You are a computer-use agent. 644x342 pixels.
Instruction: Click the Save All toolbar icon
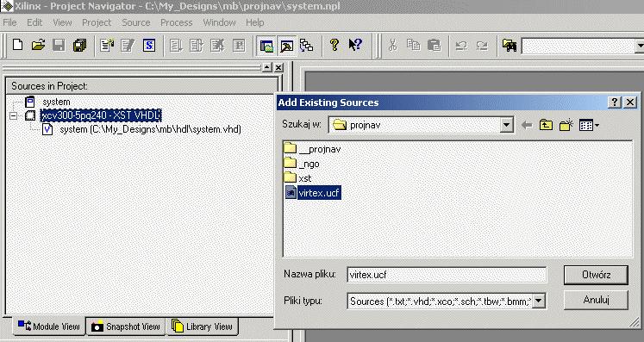tap(79, 44)
